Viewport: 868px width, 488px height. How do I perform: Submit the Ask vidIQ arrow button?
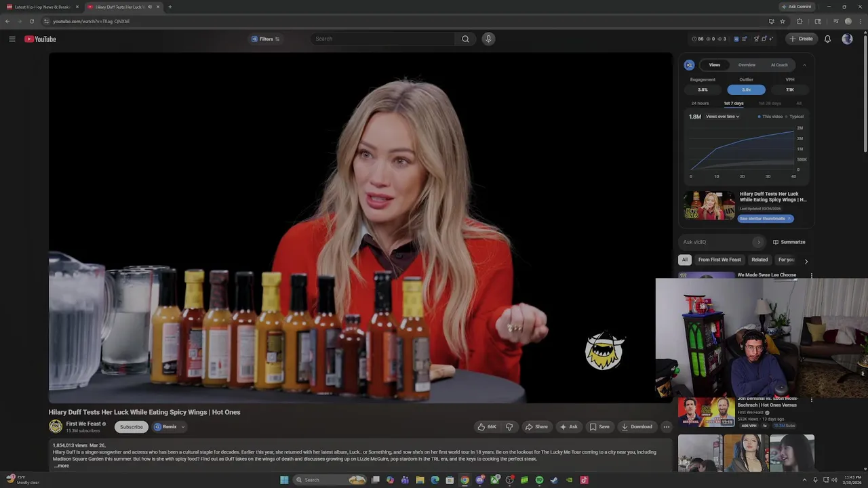[x=758, y=242]
